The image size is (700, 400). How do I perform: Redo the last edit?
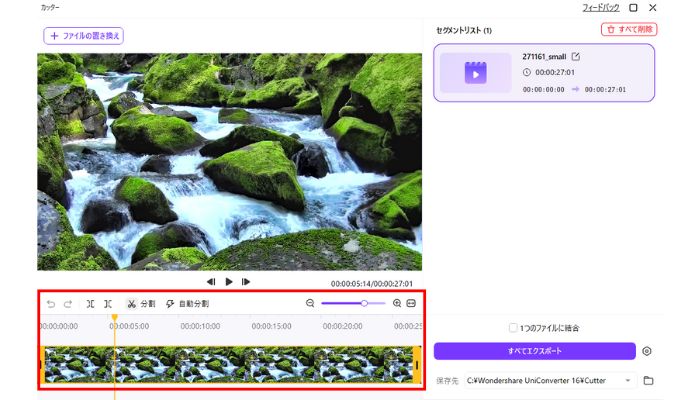pos(68,304)
